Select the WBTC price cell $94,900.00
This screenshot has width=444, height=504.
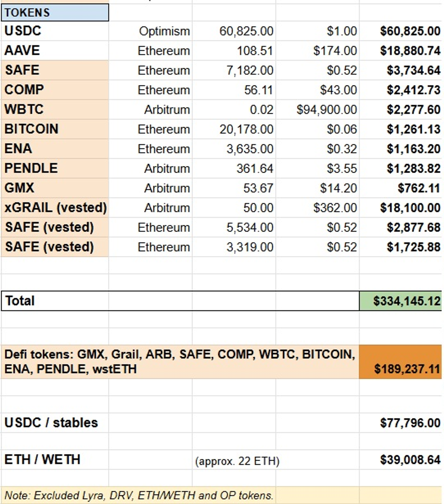[x=326, y=110]
